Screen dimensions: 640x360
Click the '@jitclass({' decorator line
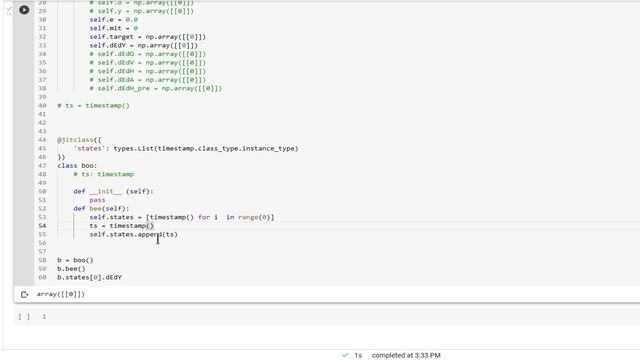click(x=79, y=140)
